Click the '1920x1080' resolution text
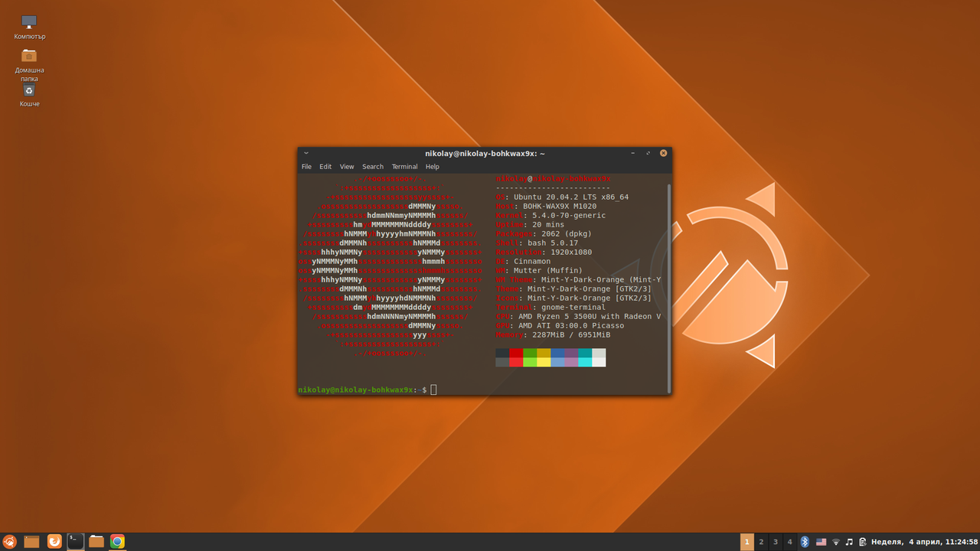 (571, 252)
